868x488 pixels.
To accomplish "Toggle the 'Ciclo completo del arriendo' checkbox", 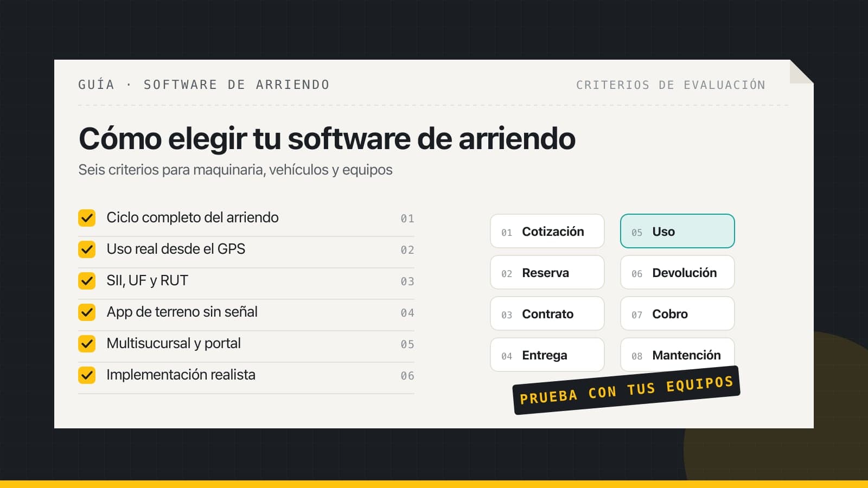I will 87,218.
